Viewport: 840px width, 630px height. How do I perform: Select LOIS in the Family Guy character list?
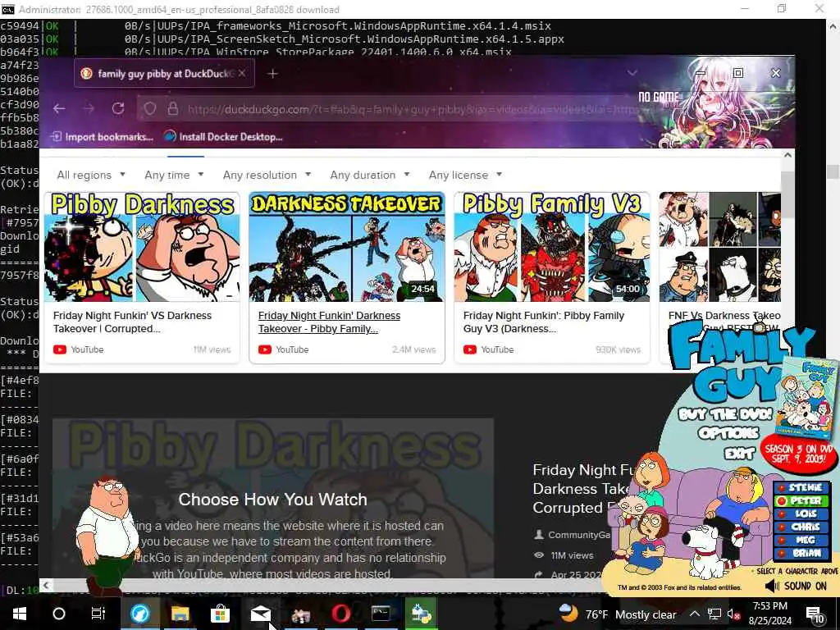(x=801, y=514)
